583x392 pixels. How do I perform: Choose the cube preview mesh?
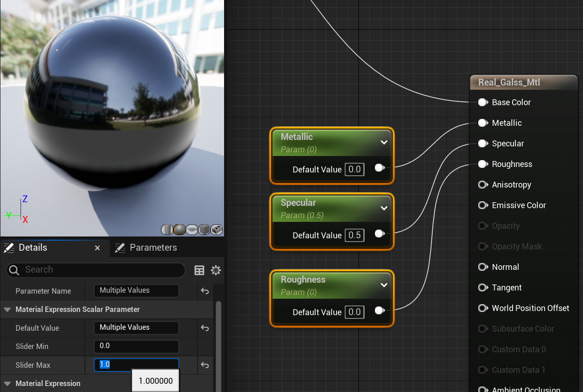point(204,229)
